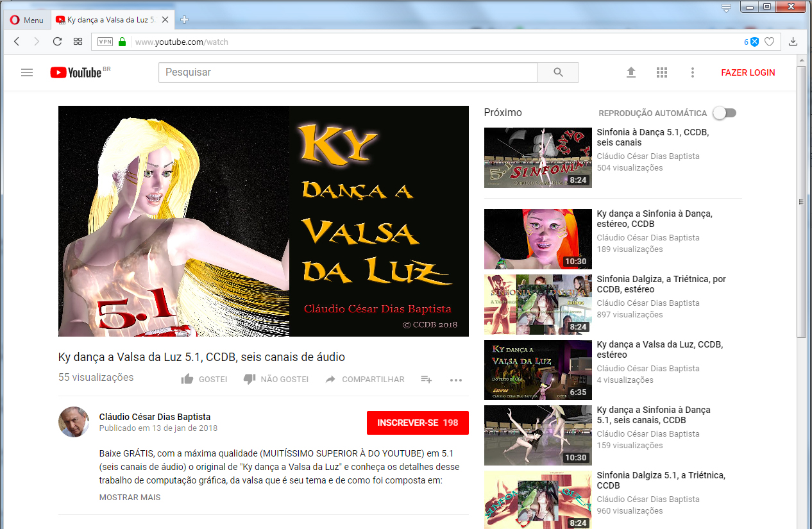Open the add to playlist icon
This screenshot has height=529, width=812.
tap(427, 379)
